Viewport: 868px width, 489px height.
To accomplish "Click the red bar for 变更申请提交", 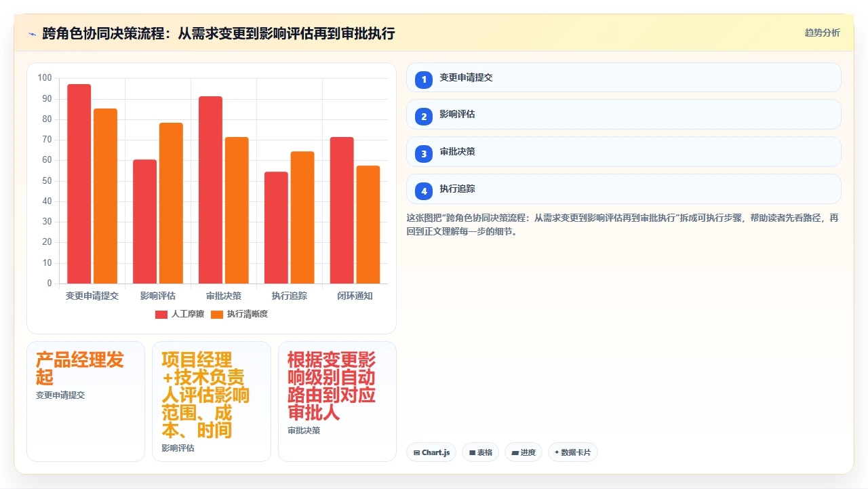I will click(x=79, y=184).
